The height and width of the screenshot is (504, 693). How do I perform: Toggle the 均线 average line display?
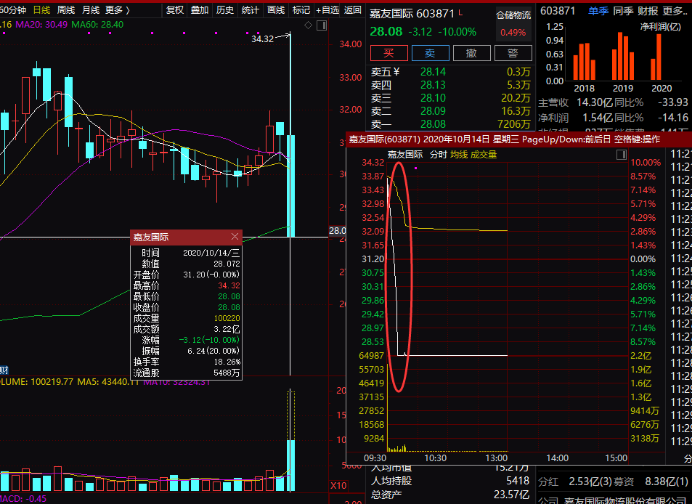pos(459,154)
